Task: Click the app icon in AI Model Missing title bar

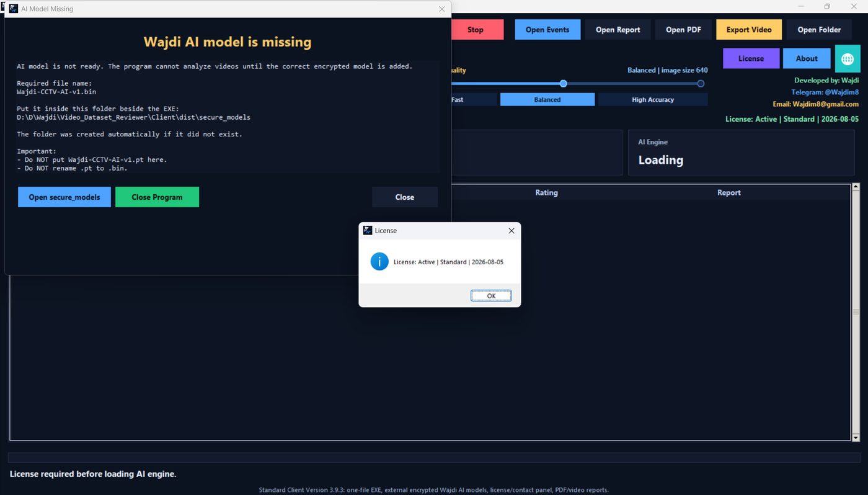Action: tap(14, 9)
